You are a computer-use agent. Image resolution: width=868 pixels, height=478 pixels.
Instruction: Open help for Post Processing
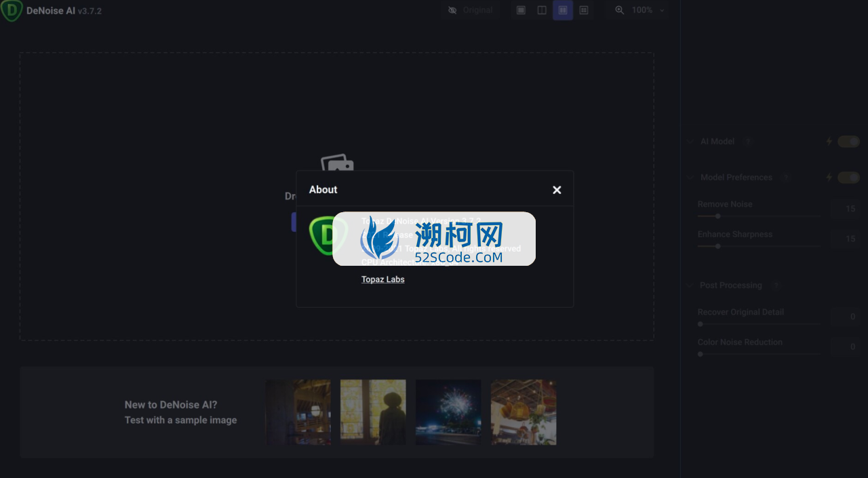click(776, 285)
